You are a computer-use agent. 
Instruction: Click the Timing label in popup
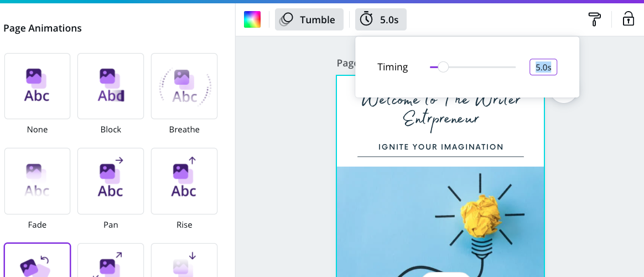[x=393, y=67]
